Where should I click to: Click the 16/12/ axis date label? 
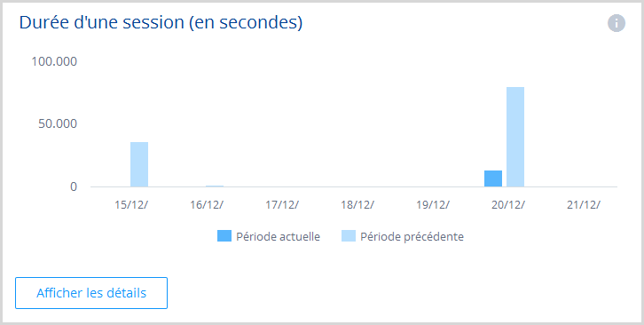[207, 205]
